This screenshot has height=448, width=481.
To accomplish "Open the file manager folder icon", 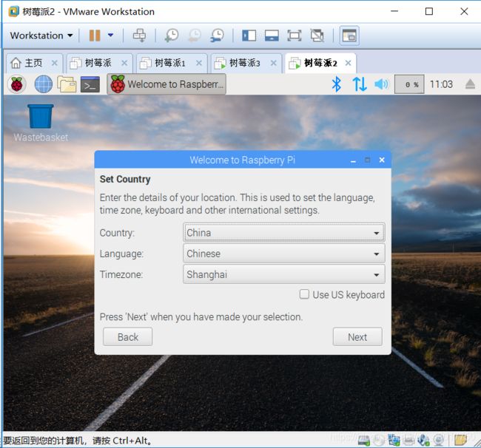I will (x=67, y=84).
